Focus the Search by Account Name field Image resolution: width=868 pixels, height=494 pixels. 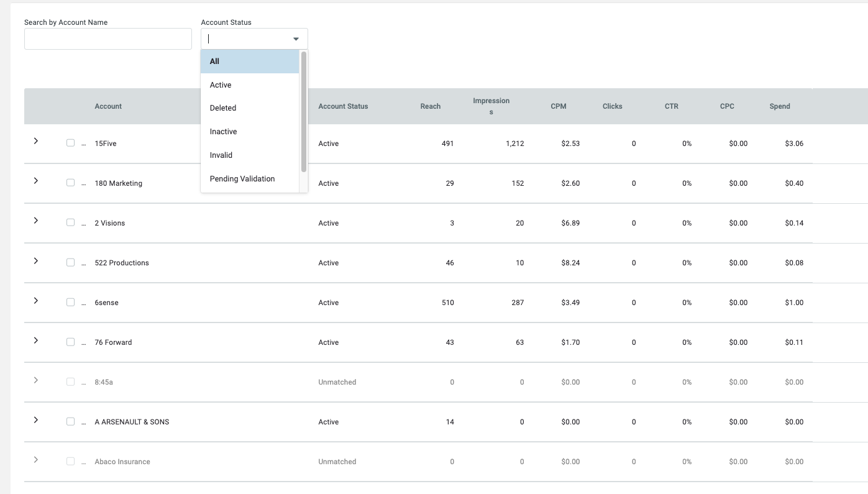[x=108, y=39]
